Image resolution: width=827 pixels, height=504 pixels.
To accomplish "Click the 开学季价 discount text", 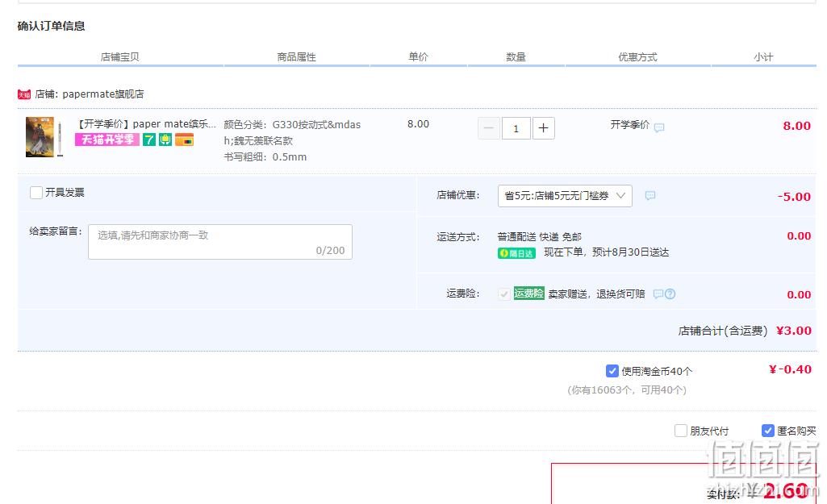I will click(x=630, y=124).
